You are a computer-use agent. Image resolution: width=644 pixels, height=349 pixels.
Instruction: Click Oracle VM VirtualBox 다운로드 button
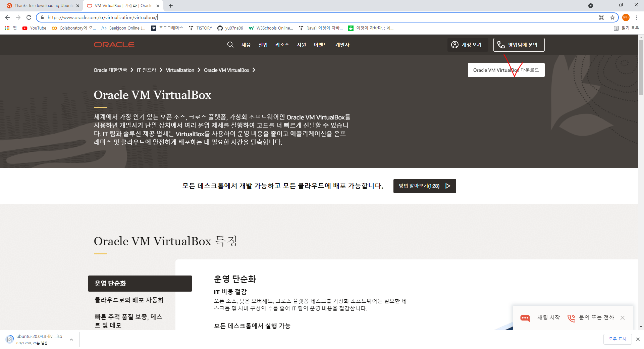(506, 70)
